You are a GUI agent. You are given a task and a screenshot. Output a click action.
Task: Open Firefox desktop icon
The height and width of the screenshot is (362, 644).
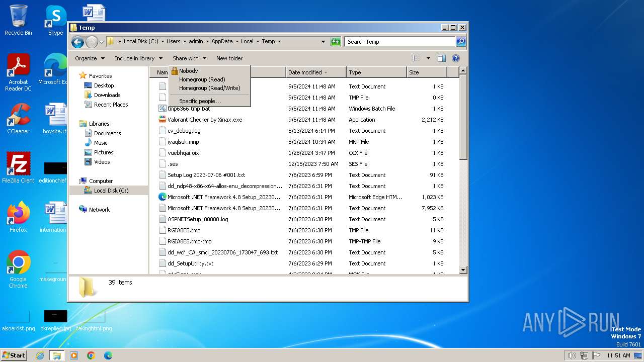tap(18, 217)
